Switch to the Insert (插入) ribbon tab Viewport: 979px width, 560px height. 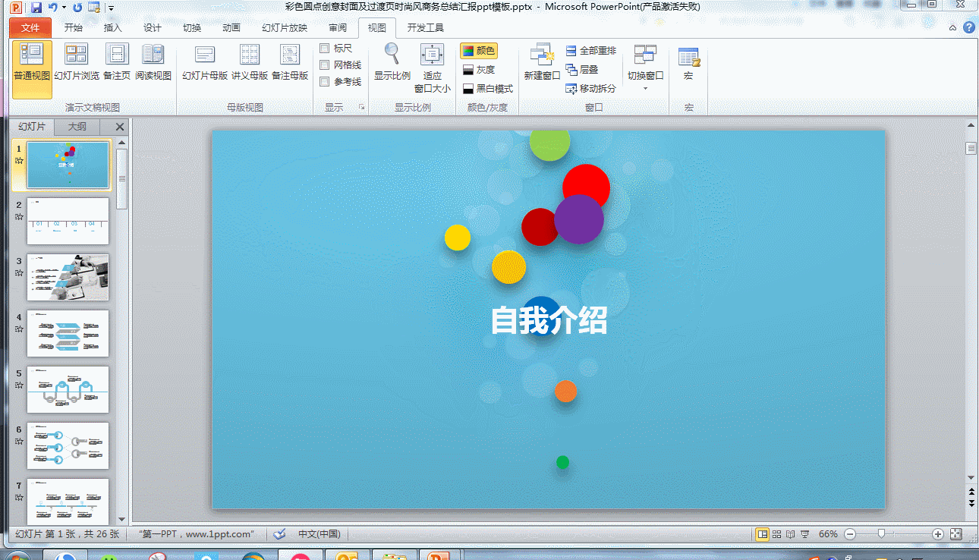(x=112, y=28)
